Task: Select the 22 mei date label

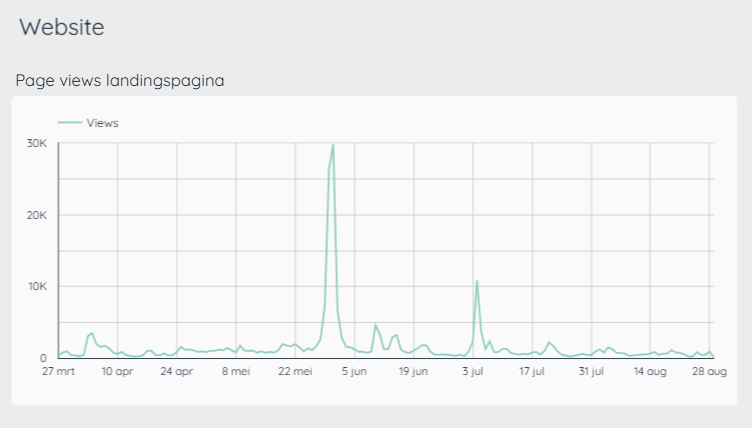Action: point(296,371)
